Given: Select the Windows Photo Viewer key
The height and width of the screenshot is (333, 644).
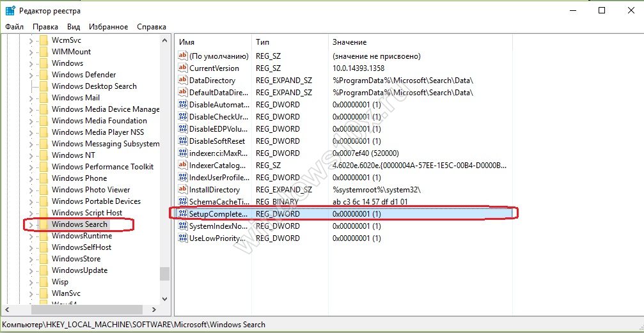Looking at the screenshot, I should point(90,190).
